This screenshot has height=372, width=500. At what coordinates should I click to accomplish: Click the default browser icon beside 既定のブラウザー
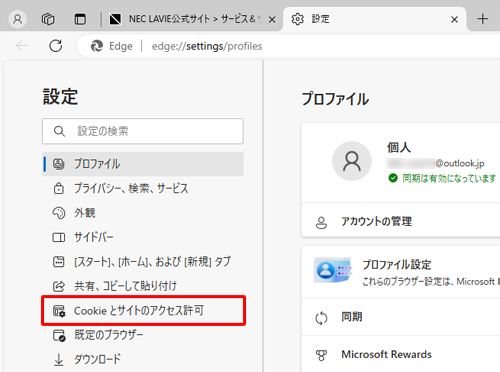[59, 335]
